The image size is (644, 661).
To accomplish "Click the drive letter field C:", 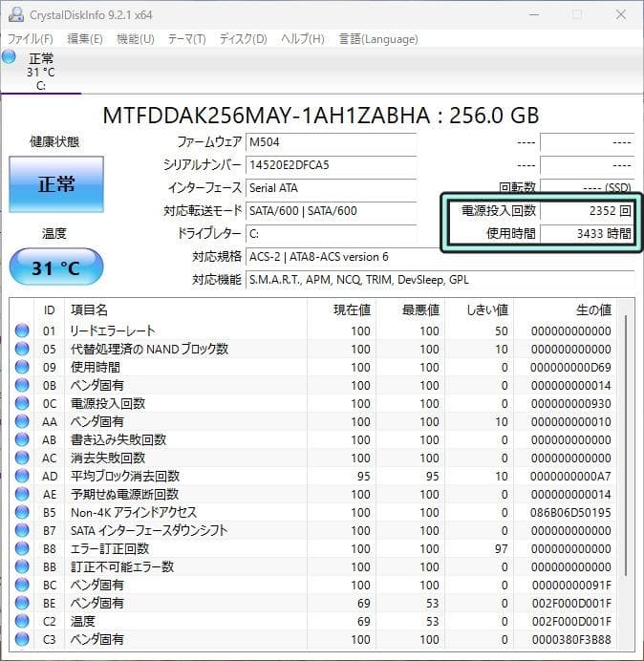I will [331, 233].
